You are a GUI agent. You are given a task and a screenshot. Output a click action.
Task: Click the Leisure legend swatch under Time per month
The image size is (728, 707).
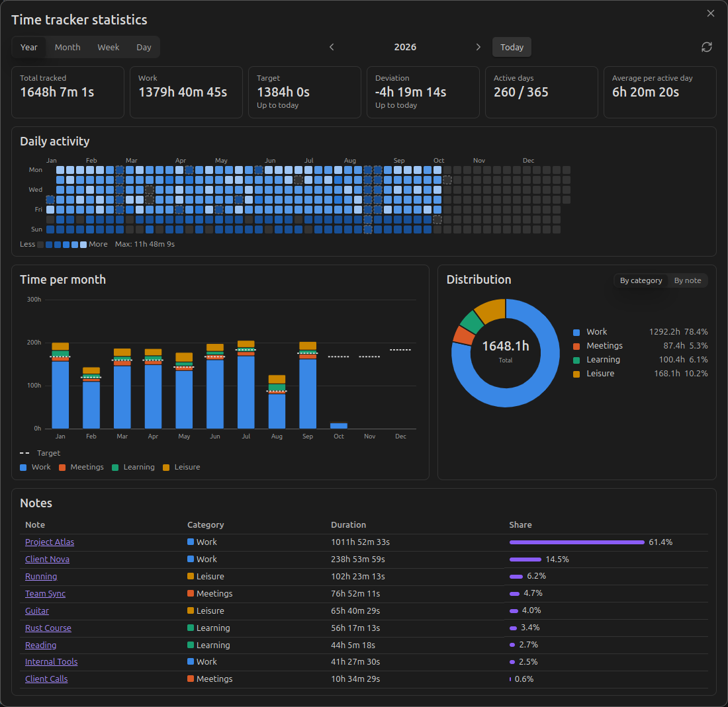[x=166, y=467]
